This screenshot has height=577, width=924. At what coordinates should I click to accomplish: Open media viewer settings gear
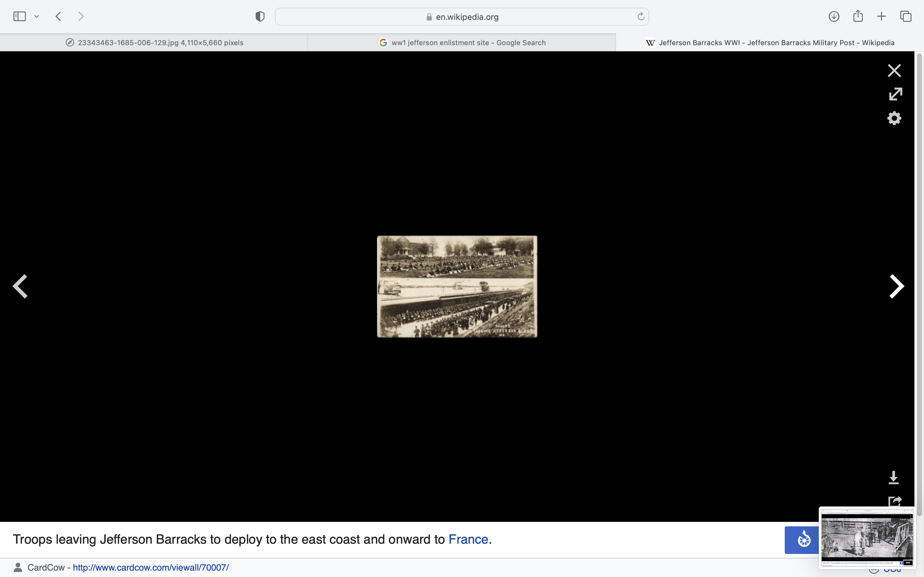click(894, 118)
